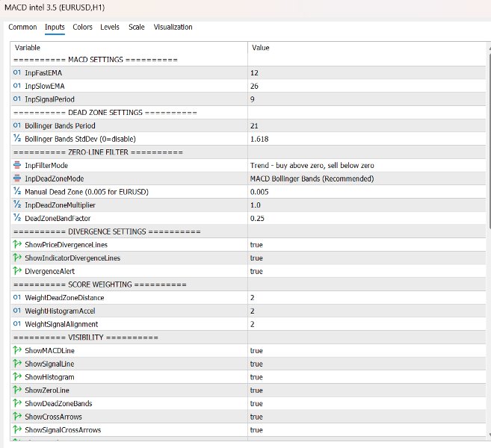The height and width of the screenshot is (448, 491).
Task: Click the enum icon beside InpDeadZoneMode
Action: pos(17,178)
